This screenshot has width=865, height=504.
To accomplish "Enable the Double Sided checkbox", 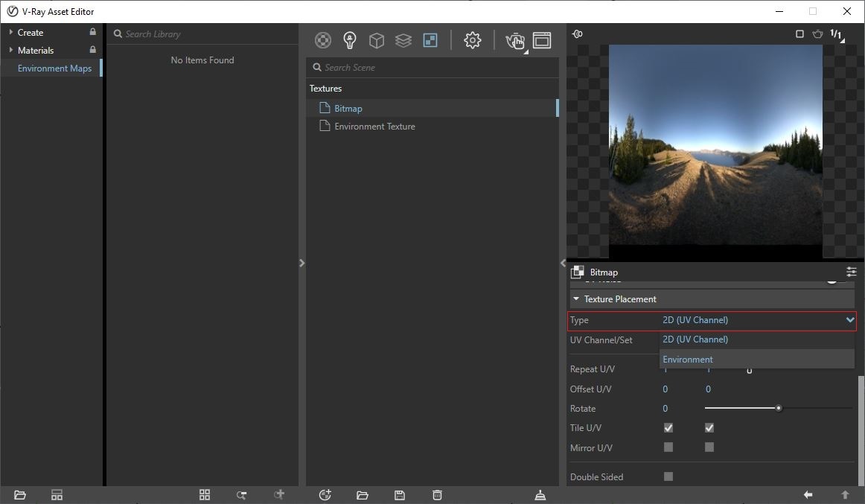I will 668,476.
